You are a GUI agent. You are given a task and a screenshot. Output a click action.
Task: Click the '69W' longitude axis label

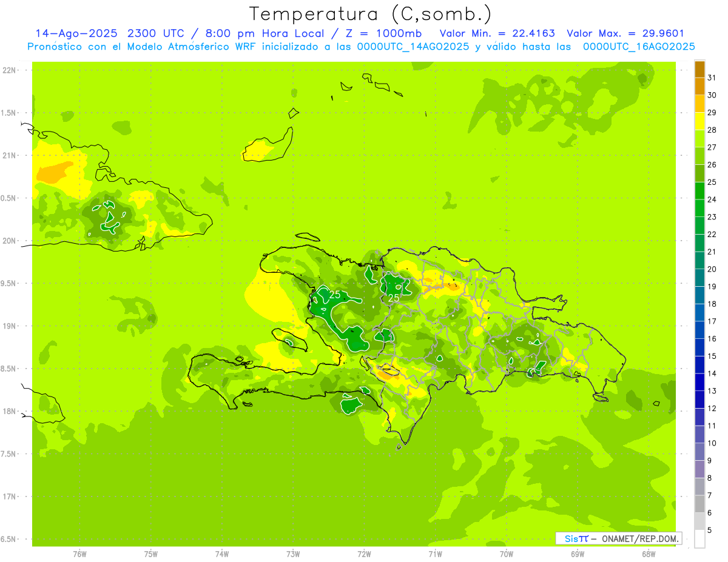click(x=578, y=554)
